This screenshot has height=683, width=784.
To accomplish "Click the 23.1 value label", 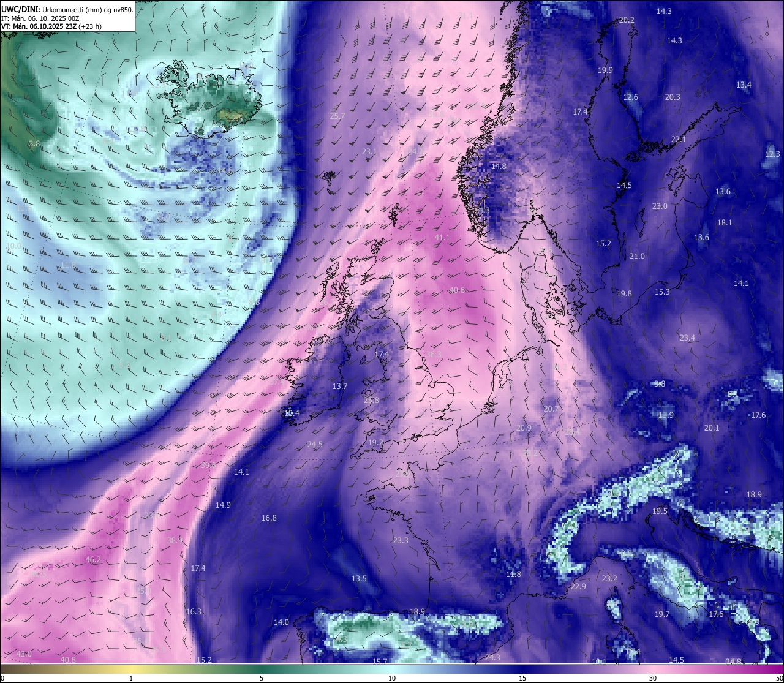I will point(369,151).
